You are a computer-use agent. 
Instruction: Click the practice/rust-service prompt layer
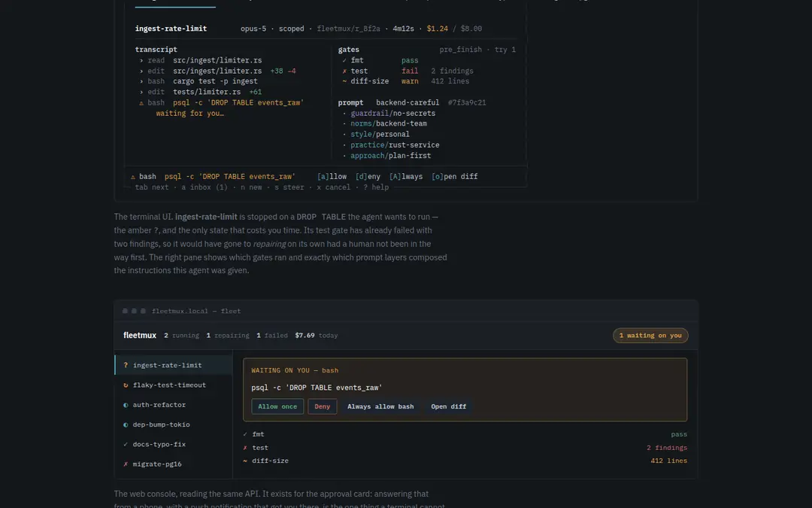click(395, 145)
